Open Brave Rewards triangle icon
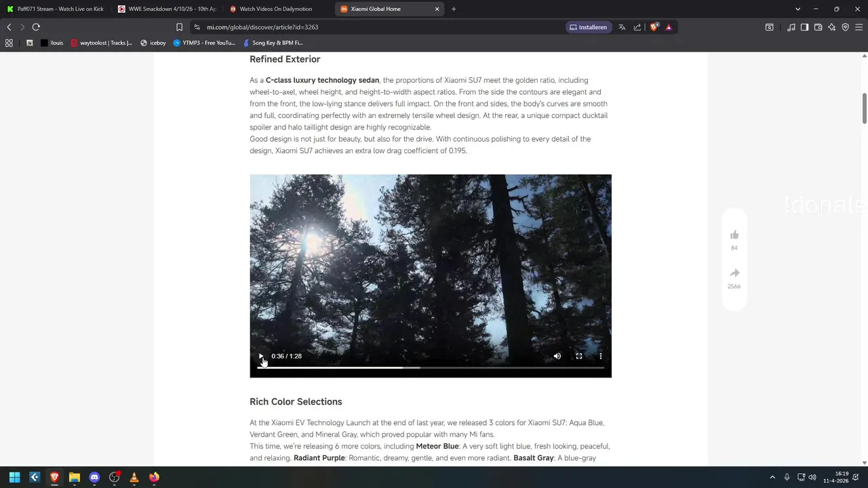The width and height of the screenshot is (868, 488). 669,27
